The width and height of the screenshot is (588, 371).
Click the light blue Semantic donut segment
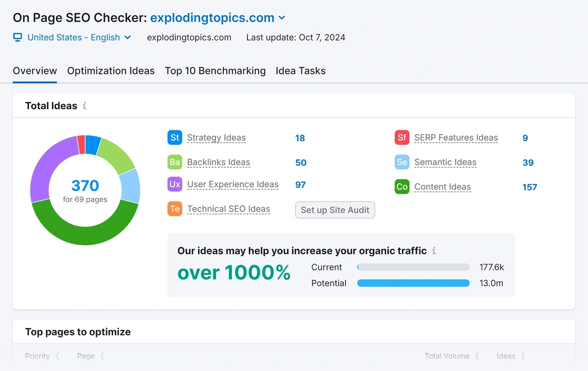pyautogui.click(x=130, y=186)
